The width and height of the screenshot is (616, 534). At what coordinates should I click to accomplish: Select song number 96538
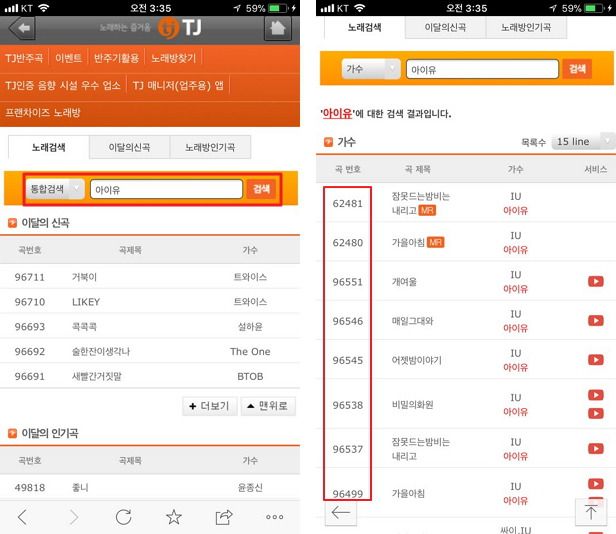pos(348,405)
